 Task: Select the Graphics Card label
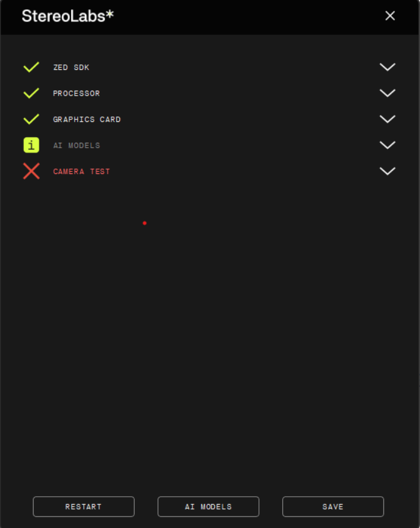(87, 119)
